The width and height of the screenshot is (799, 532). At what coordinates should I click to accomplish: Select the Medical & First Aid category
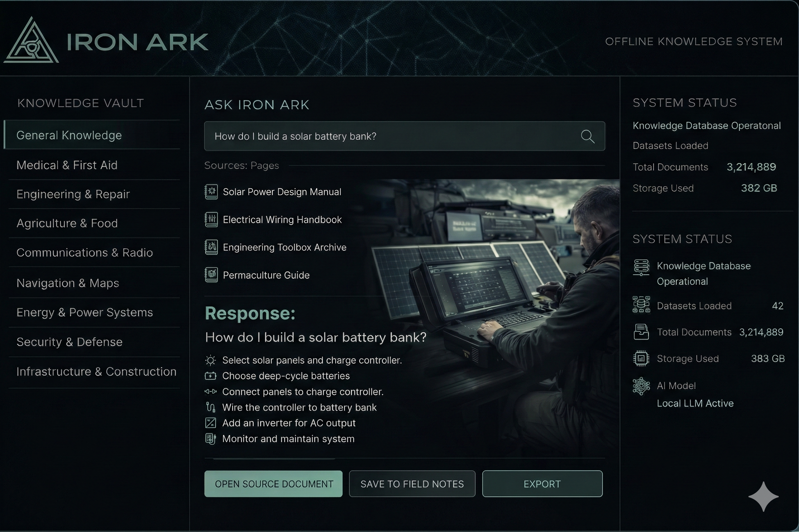point(67,165)
